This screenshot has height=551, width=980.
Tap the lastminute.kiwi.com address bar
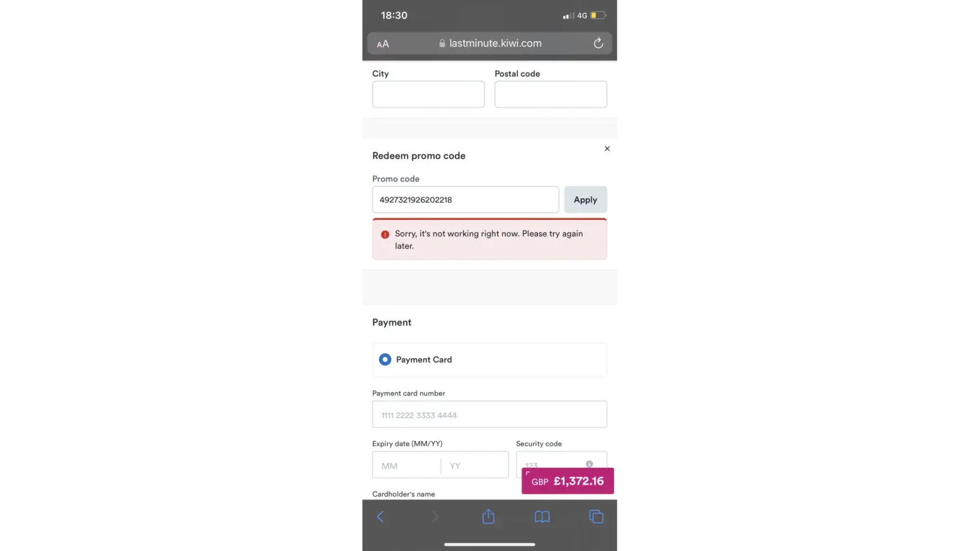click(489, 44)
